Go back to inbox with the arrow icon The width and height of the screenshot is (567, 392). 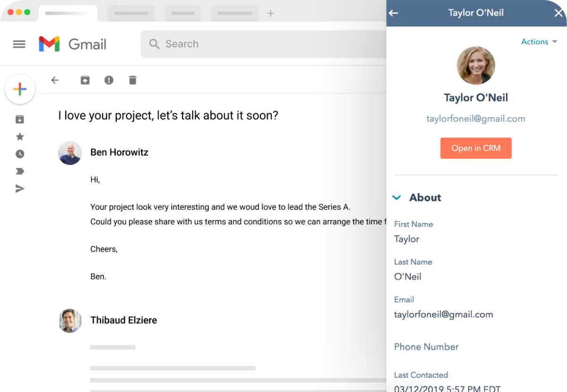55,80
